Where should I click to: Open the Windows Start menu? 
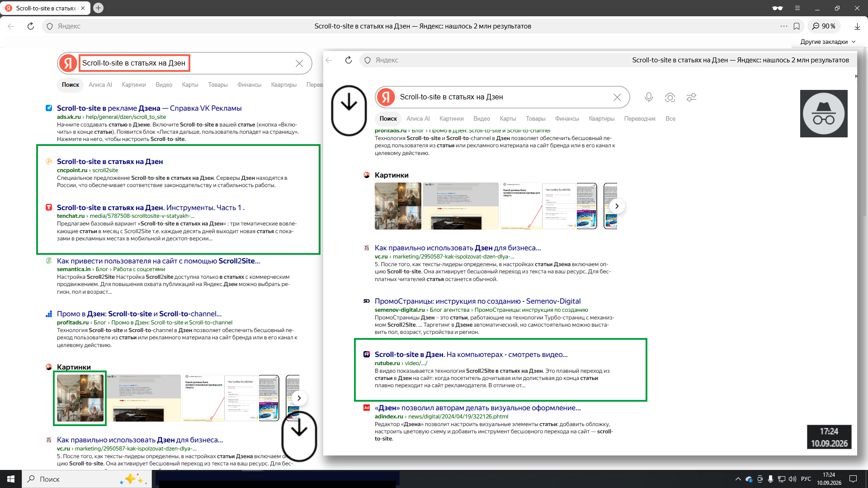tap(11, 479)
